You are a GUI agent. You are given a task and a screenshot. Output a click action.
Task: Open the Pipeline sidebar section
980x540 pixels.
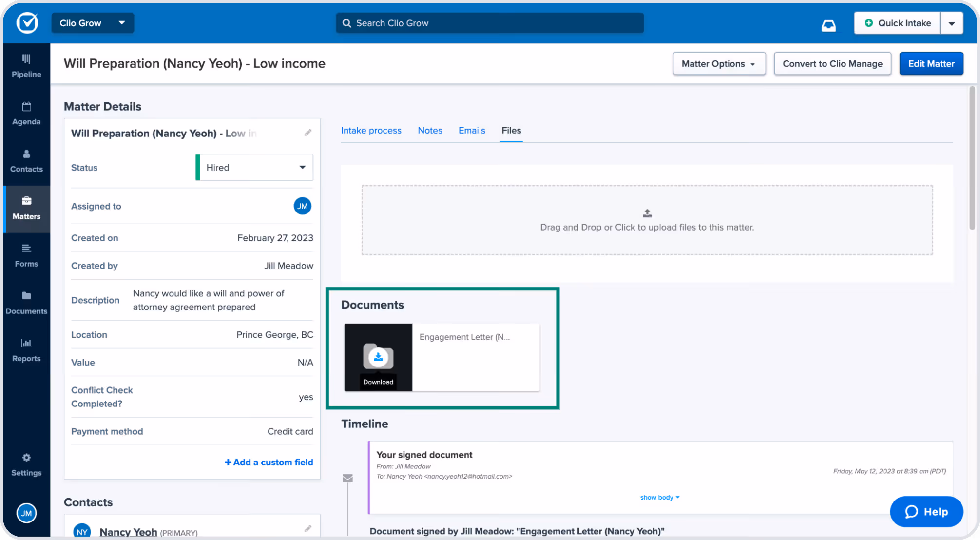pyautogui.click(x=26, y=66)
